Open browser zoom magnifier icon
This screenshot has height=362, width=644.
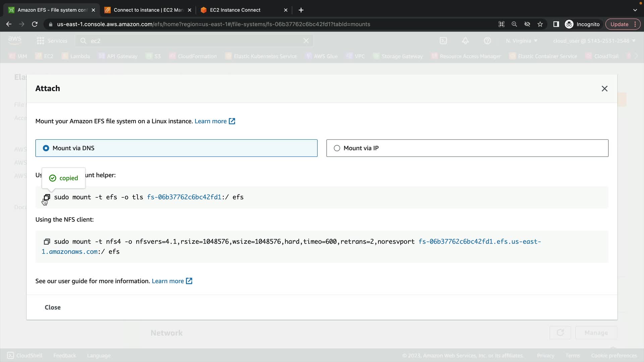pos(514,24)
